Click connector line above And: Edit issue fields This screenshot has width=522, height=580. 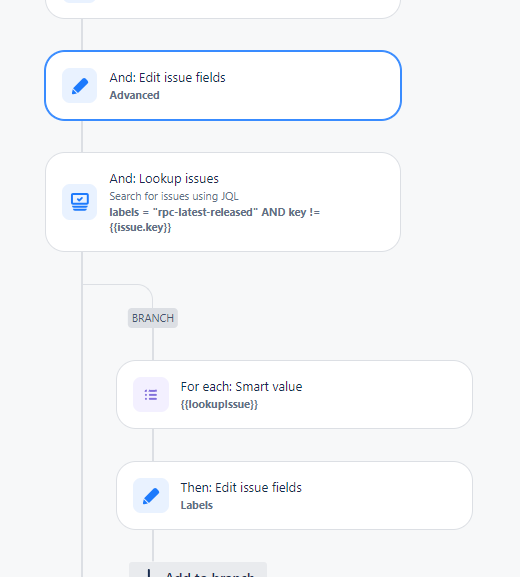(82, 34)
